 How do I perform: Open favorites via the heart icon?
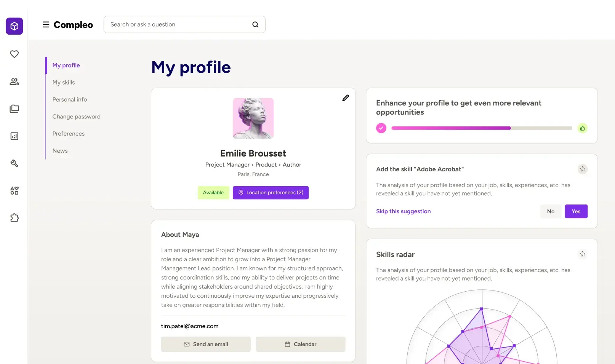click(x=14, y=54)
